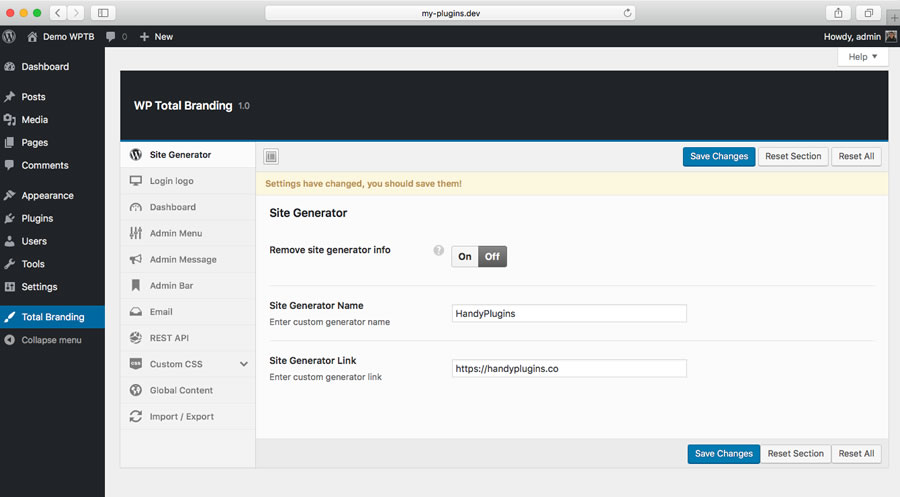Click the Tools wrench icon
The image size is (900, 497).
coord(9,264)
